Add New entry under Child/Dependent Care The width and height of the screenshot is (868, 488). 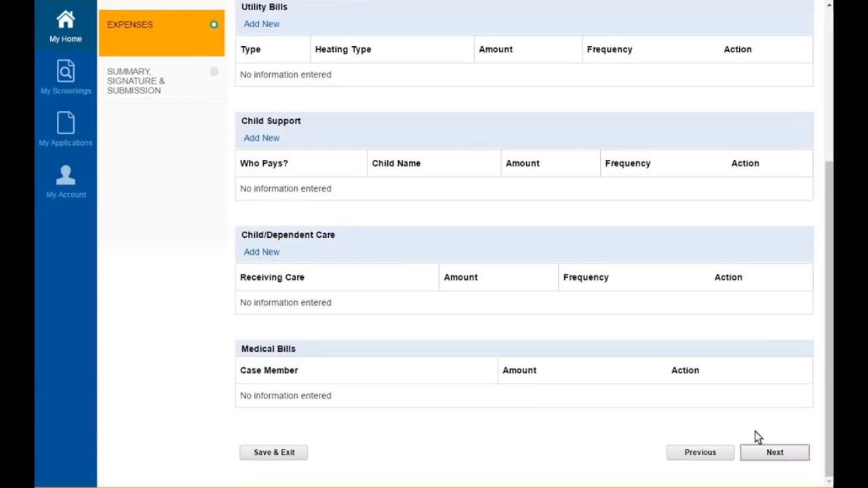click(262, 251)
